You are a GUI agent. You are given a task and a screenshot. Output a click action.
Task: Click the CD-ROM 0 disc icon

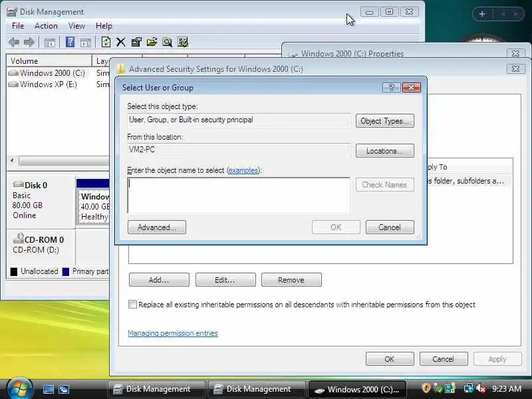18,238
